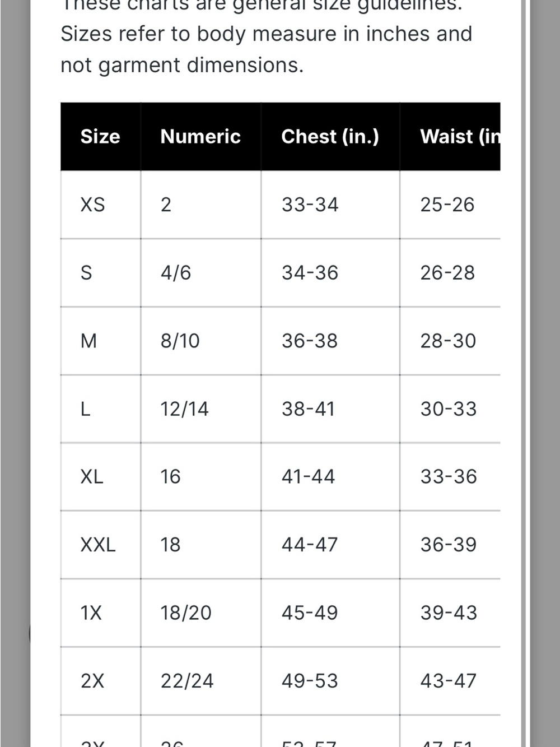Click the Size column header
The width and height of the screenshot is (560, 747).
[100, 136]
